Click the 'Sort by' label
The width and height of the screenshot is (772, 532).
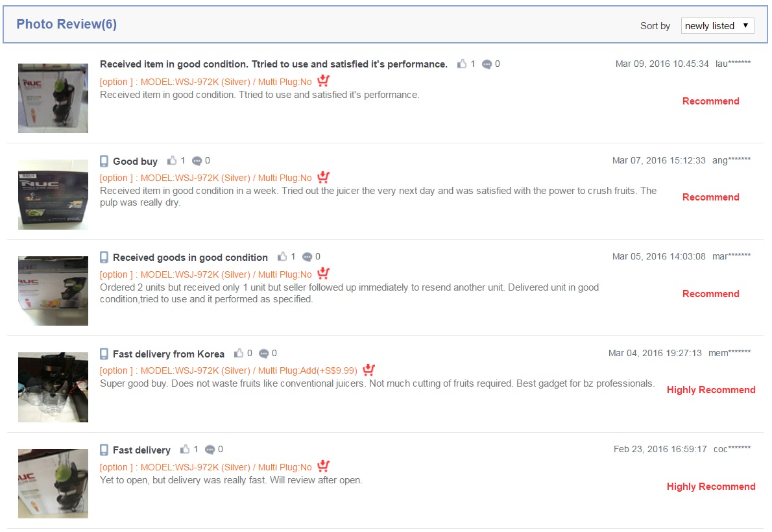click(655, 25)
